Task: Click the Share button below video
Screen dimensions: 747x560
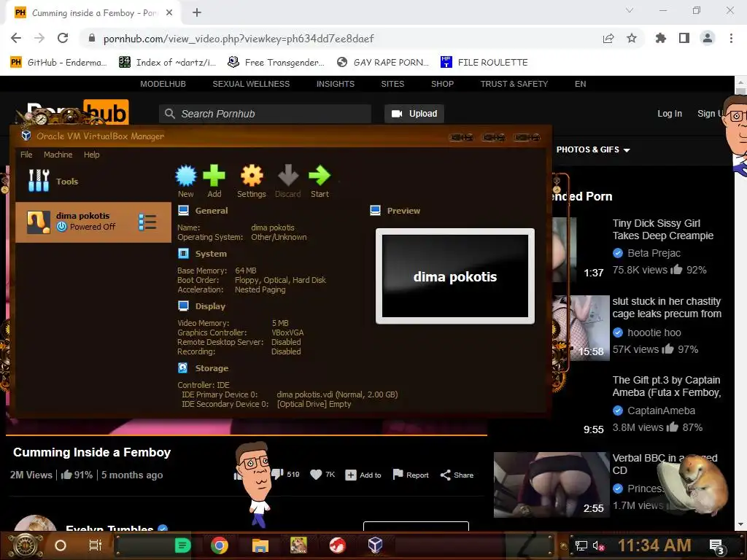Action: (457, 475)
